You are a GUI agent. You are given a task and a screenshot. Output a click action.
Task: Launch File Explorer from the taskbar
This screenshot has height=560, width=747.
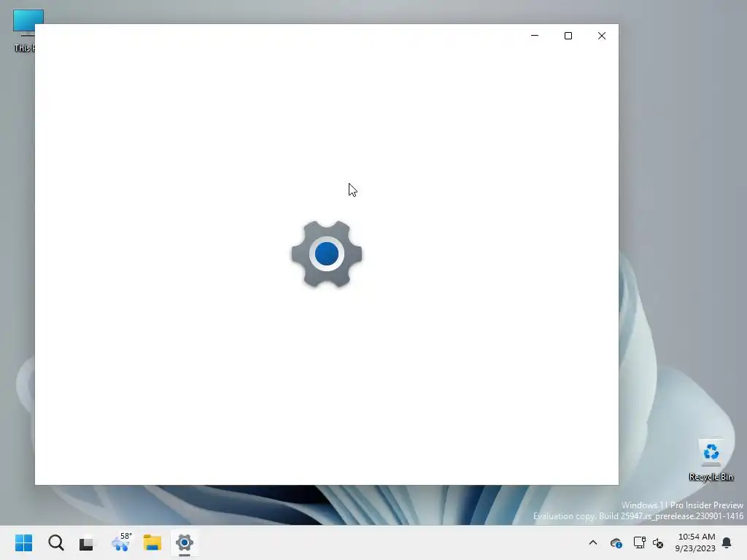click(152, 542)
